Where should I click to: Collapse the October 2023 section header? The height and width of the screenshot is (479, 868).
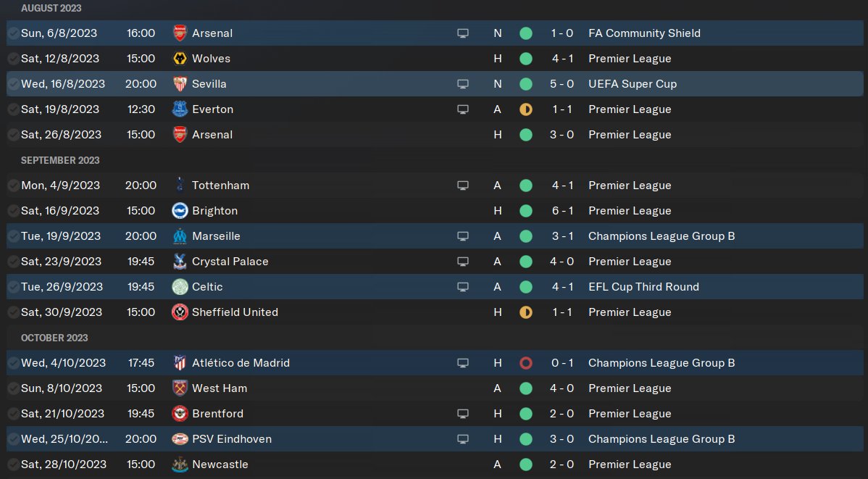(54, 338)
